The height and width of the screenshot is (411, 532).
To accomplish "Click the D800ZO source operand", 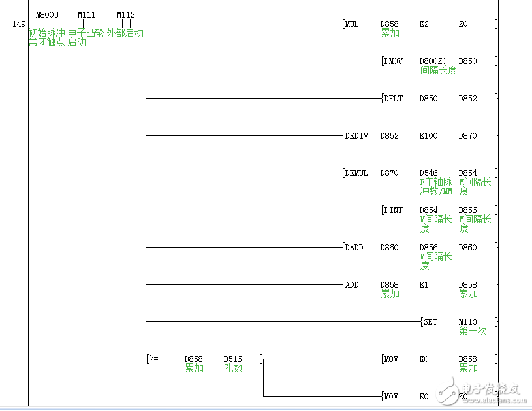I will click(433, 61).
